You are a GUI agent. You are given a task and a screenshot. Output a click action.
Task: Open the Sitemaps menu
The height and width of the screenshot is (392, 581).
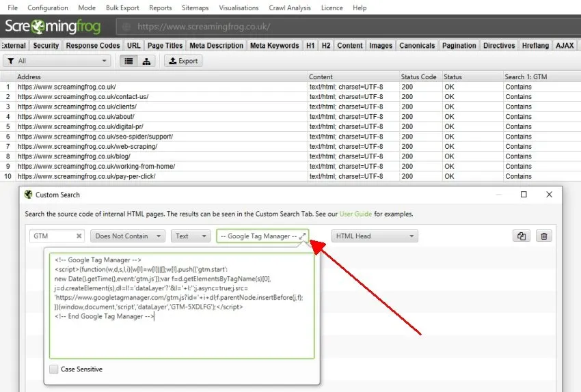click(195, 8)
